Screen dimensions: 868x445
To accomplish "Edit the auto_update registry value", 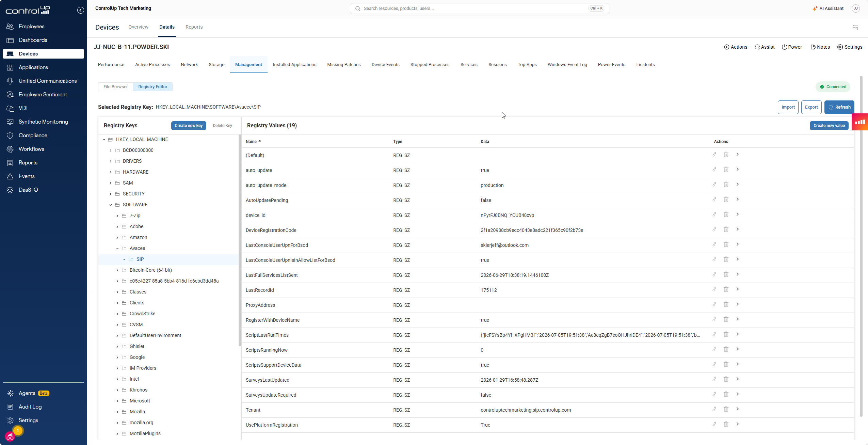I will 714,170.
